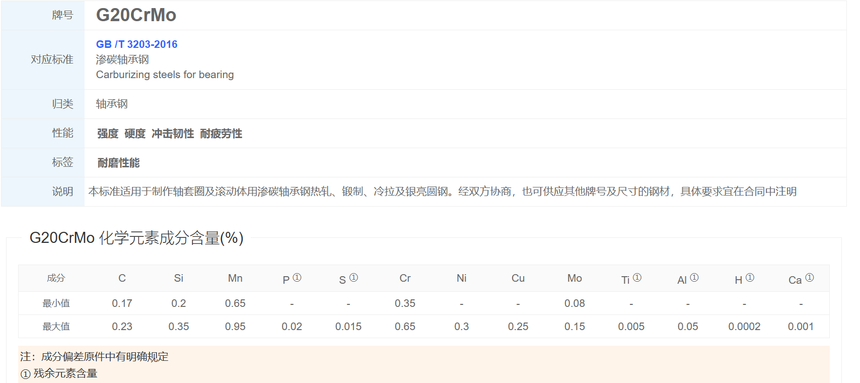Click the C column header
Image resolution: width=860 pixels, height=383 pixels.
[x=122, y=278]
